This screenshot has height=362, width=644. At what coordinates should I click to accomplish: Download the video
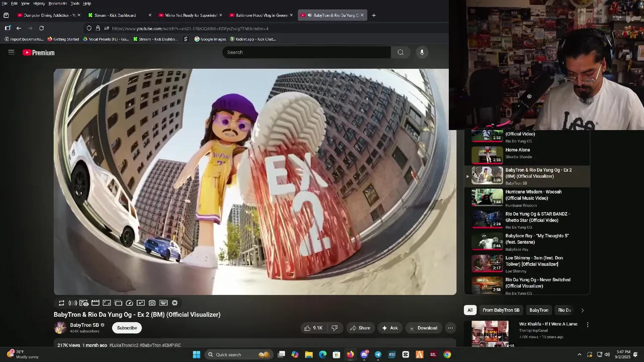pyautogui.click(x=423, y=328)
